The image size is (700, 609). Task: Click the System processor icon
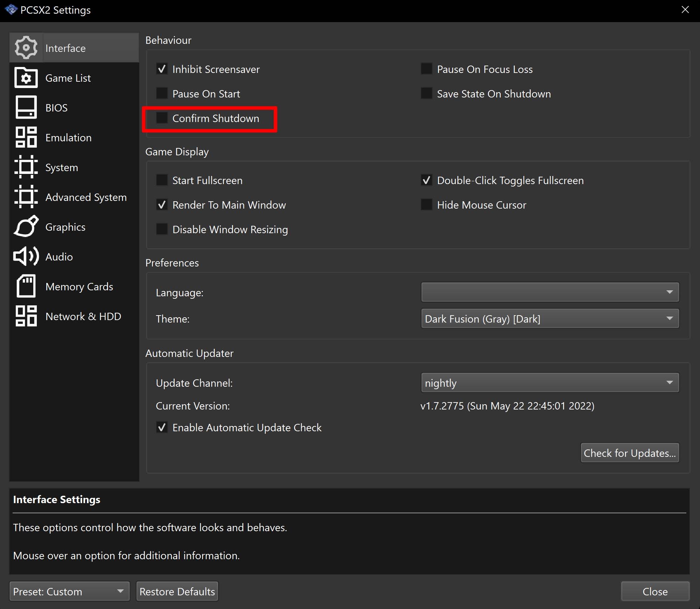pyautogui.click(x=26, y=167)
